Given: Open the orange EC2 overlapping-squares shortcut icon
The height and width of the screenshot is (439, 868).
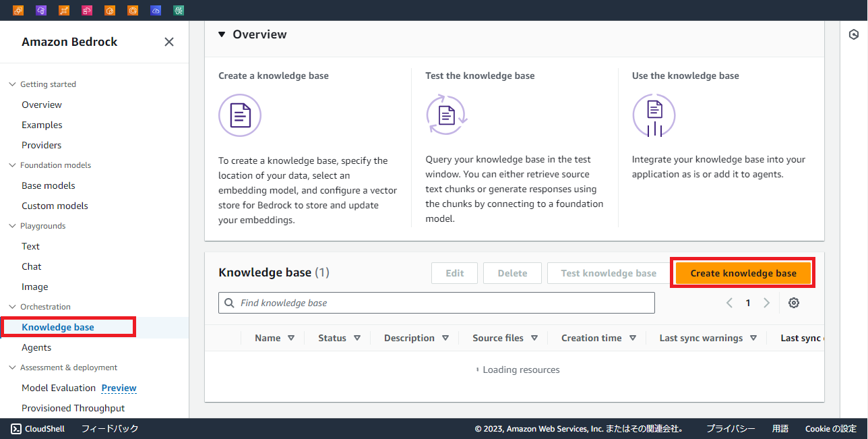Looking at the screenshot, I should (x=18, y=10).
